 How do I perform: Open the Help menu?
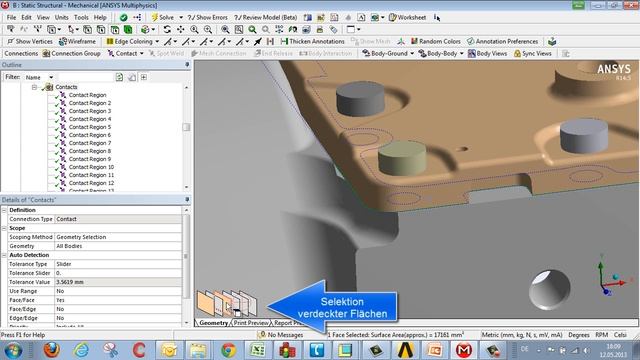pyautogui.click(x=100, y=18)
